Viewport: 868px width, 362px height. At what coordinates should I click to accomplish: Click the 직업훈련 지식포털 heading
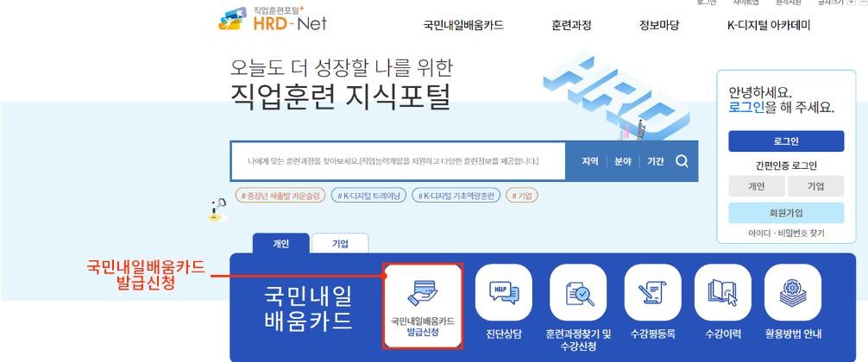(341, 97)
